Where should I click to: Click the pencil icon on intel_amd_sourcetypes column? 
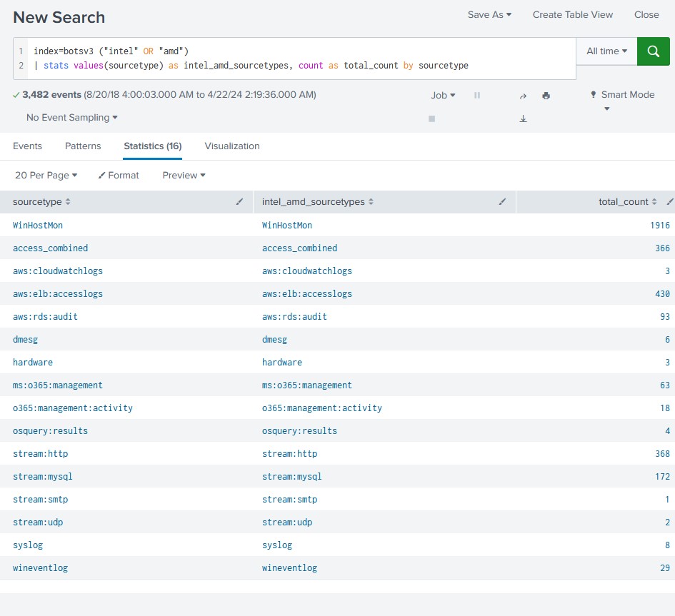tap(502, 202)
